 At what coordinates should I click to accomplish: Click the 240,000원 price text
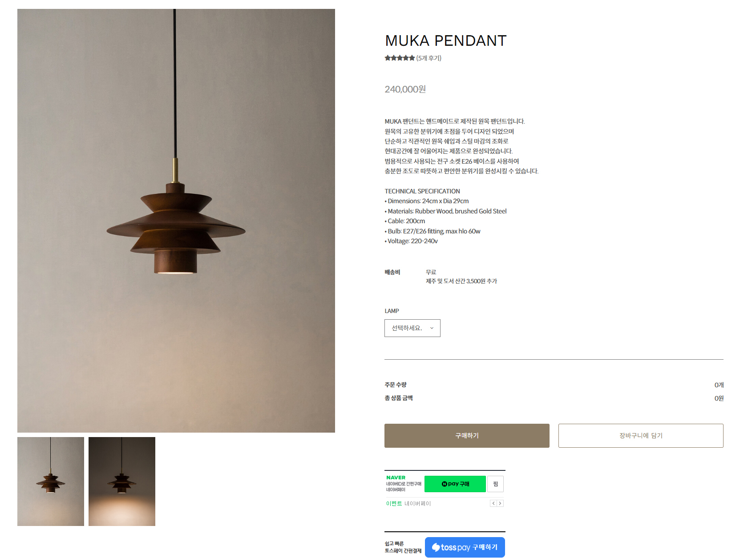point(405,89)
